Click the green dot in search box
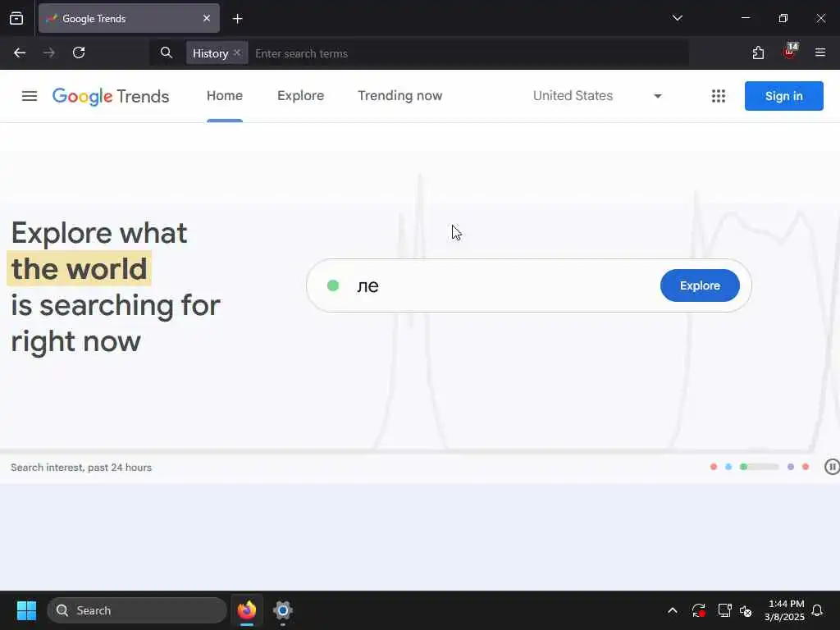 (x=333, y=285)
